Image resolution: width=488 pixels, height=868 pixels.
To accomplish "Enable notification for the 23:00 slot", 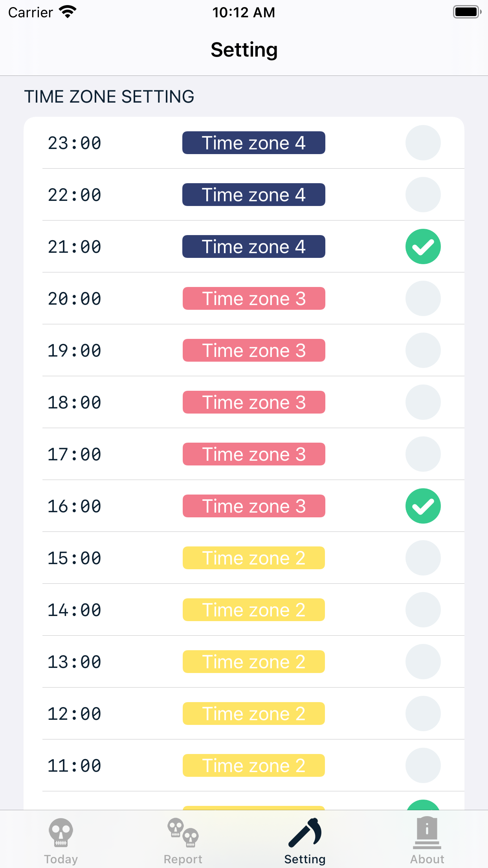I will tap(423, 143).
